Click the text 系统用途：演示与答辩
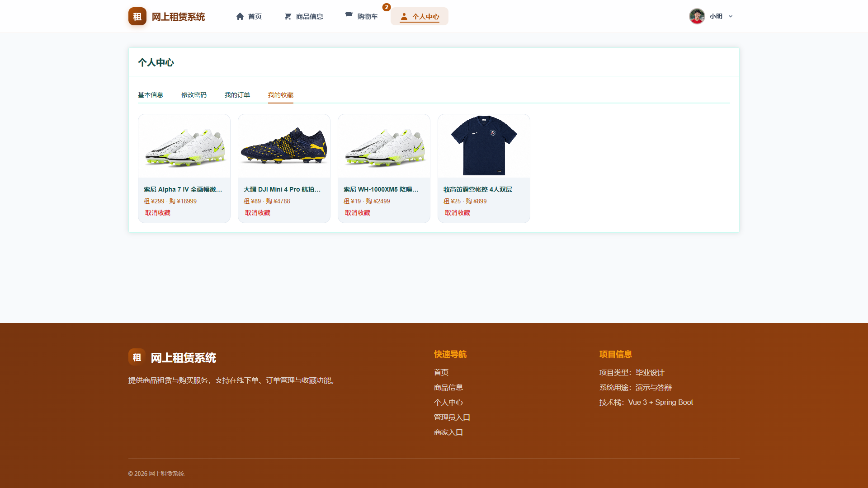The image size is (868, 488). (x=636, y=387)
